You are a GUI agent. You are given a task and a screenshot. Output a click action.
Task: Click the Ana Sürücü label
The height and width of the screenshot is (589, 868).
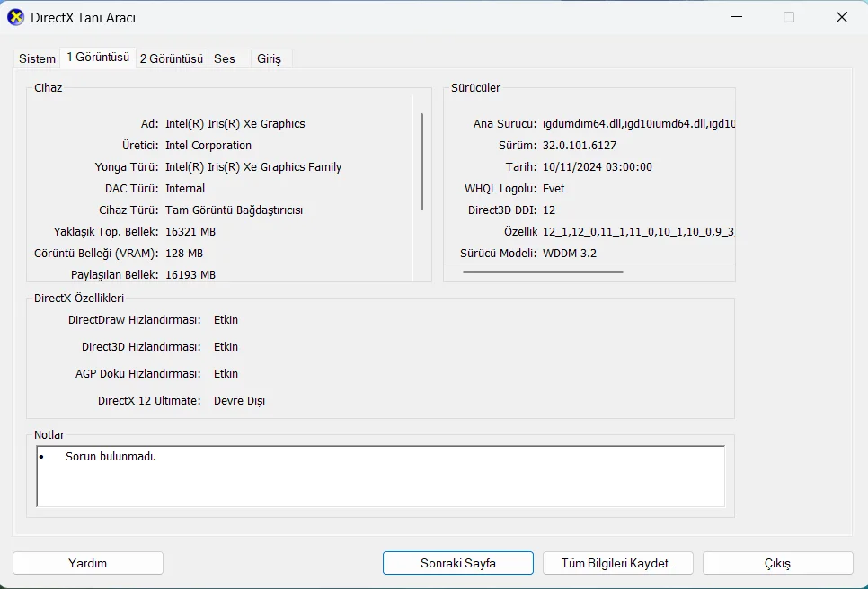(505, 123)
